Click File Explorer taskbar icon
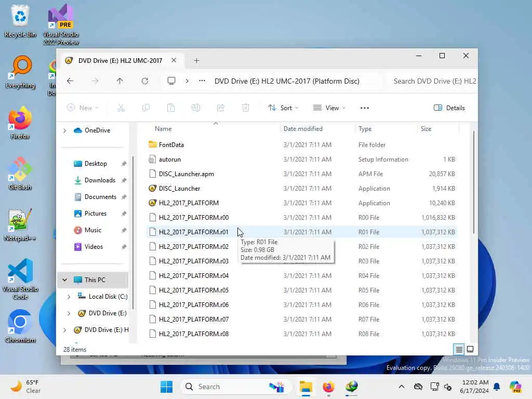The width and height of the screenshot is (532, 399). point(305,387)
